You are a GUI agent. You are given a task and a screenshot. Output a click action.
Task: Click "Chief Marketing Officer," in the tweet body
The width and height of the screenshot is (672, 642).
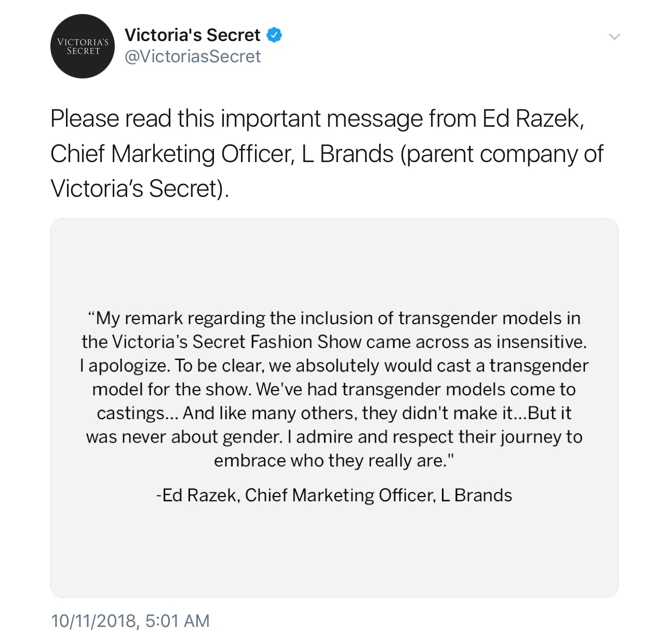(173, 154)
